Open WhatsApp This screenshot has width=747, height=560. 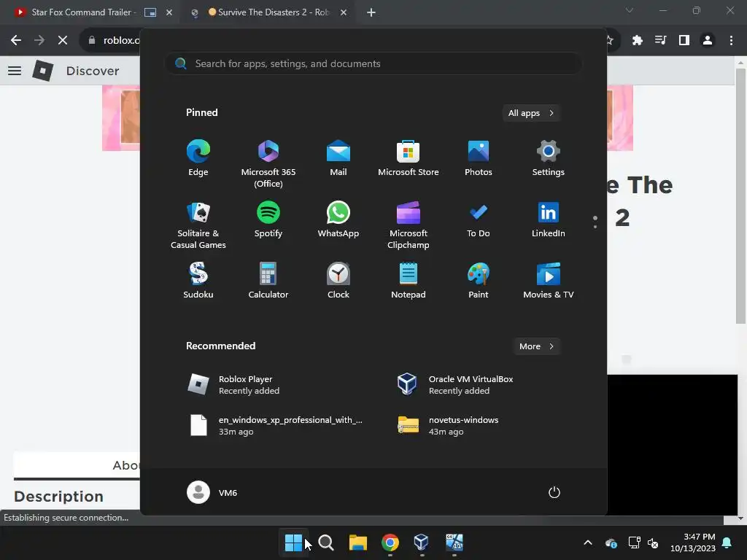[x=338, y=219]
